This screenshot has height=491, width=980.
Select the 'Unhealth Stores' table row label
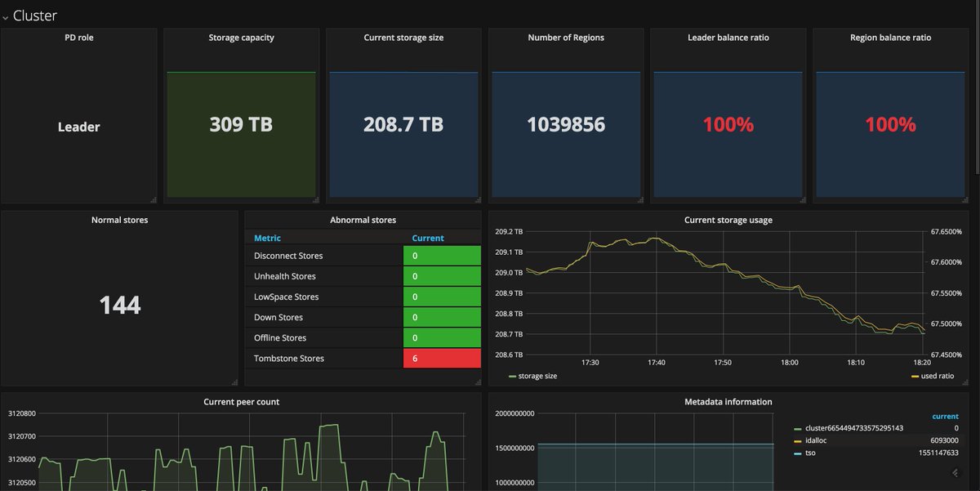point(285,276)
